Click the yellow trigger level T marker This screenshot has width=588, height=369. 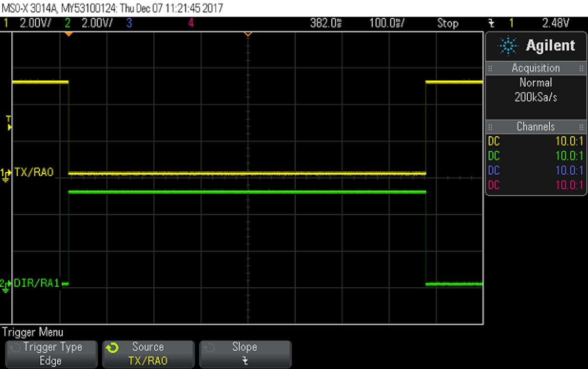click(x=7, y=122)
